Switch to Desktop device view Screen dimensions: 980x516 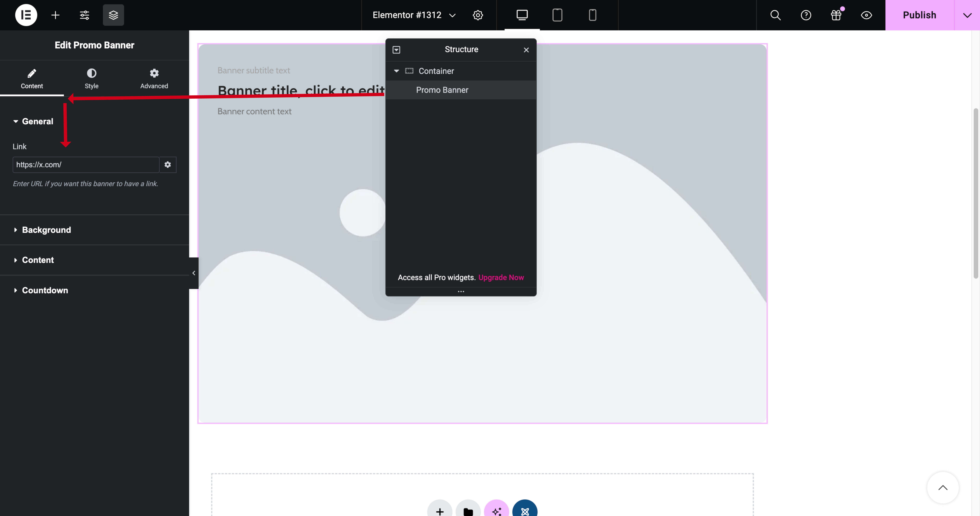click(522, 15)
